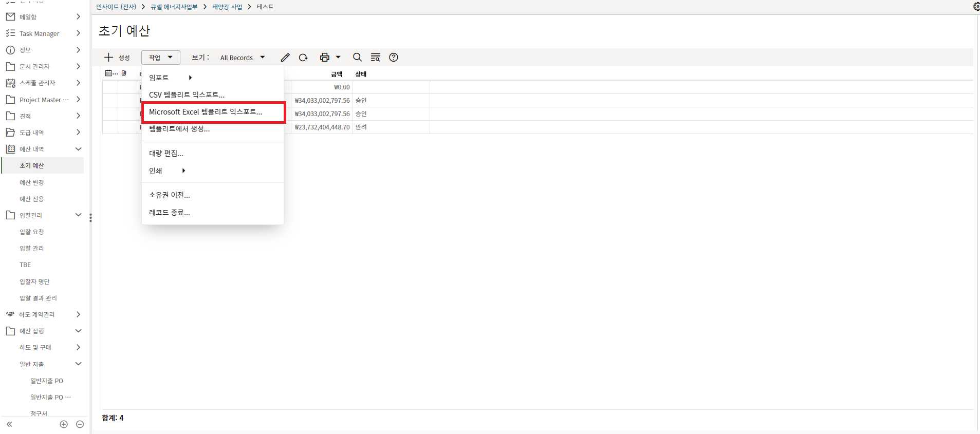
Task: Open the search magnifier icon
Action: tap(357, 58)
